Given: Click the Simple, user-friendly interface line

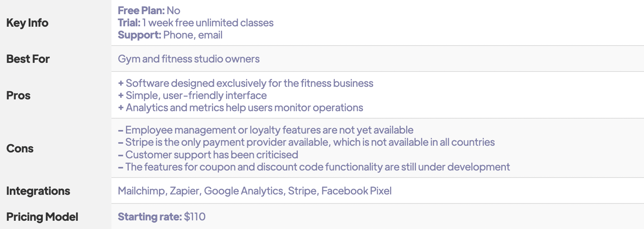Looking at the screenshot, I should click(x=192, y=95).
